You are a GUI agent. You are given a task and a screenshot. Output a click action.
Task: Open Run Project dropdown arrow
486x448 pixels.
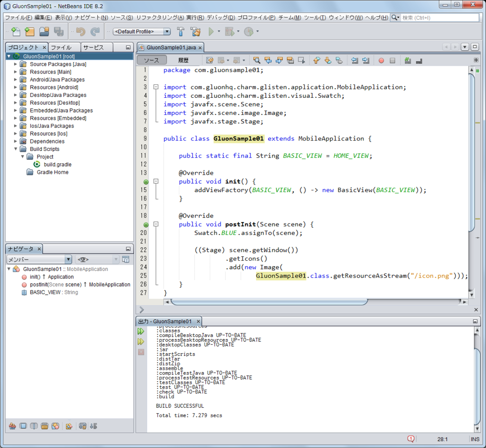pyautogui.click(x=219, y=31)
